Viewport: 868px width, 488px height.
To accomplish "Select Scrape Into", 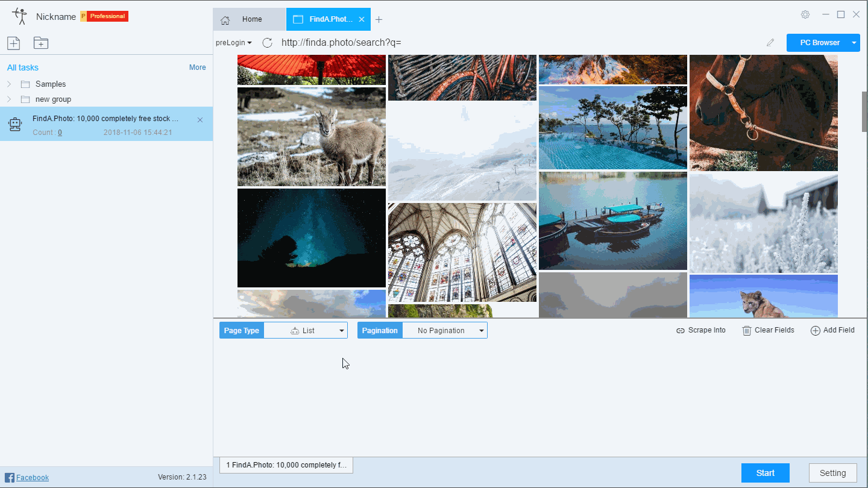I will (x=700, y=330).
